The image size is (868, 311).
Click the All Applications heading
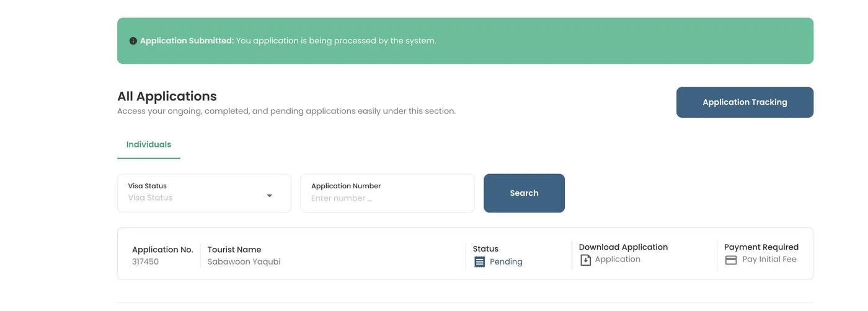[167, 96]
